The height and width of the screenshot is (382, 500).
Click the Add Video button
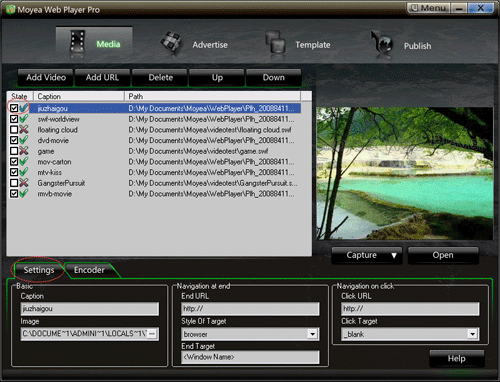tap(46, 78)
